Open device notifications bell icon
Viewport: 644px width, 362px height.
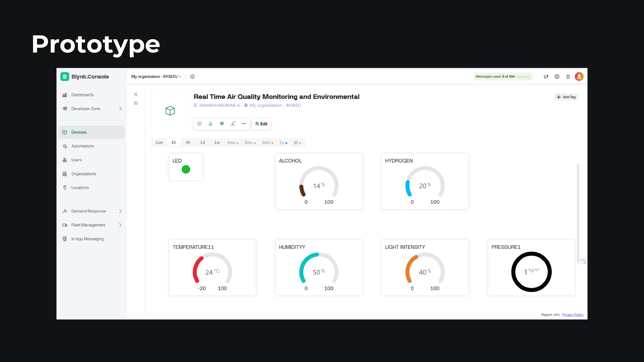tap(211, 124)
